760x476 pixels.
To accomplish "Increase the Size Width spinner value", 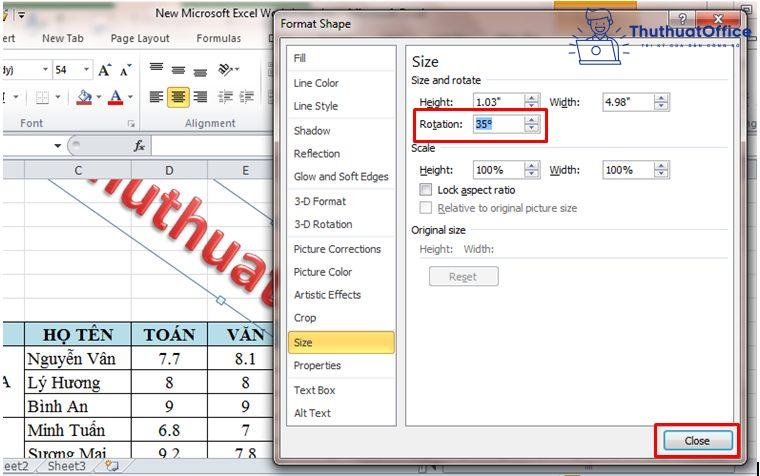I will pyautogui.click(x=661, y=98).
